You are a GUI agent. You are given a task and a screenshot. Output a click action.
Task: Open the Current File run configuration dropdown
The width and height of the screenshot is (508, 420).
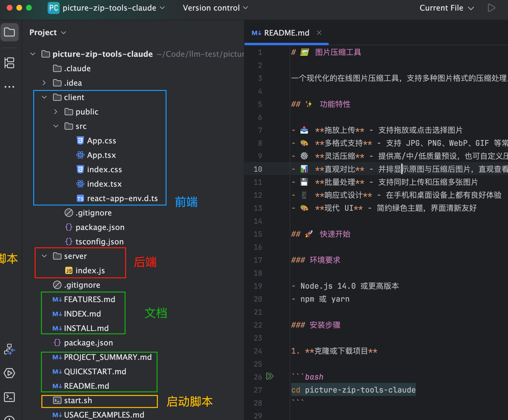[x=446, y=8]
